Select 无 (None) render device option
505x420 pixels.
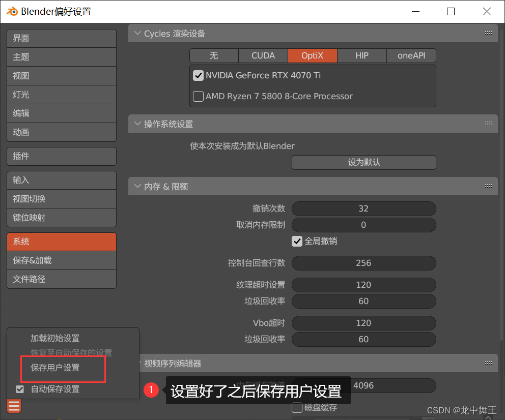click(x=214, y=55)
